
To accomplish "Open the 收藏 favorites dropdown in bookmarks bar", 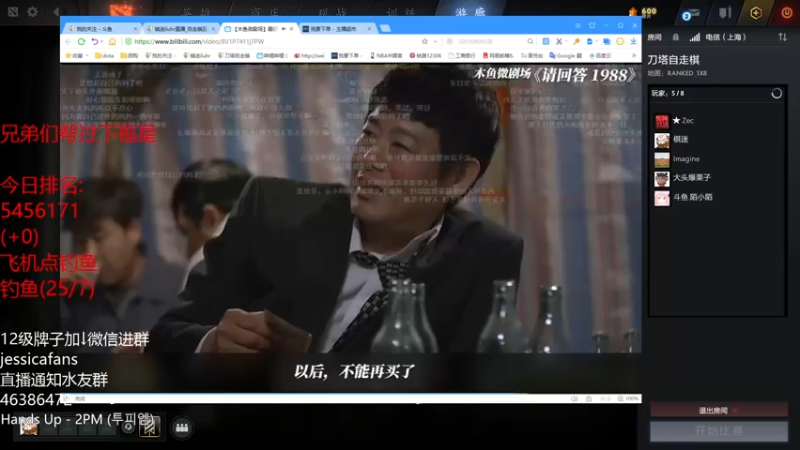I will coord(77,56).
